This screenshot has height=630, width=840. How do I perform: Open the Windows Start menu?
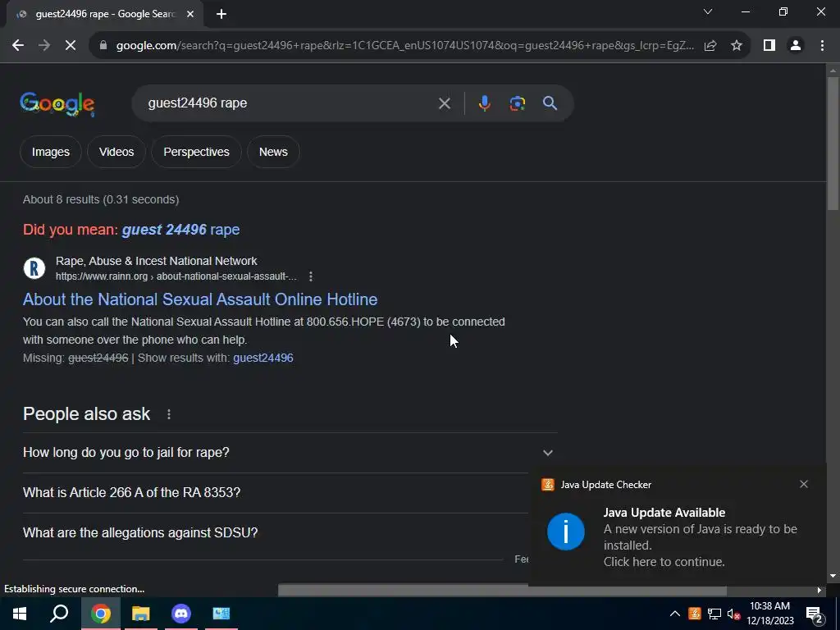point(20,614)
